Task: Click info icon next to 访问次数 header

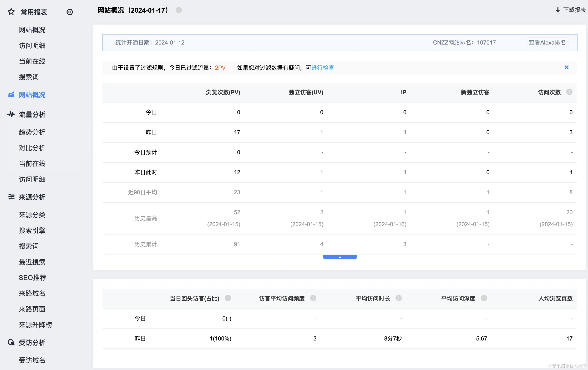Action: point(569,92)
